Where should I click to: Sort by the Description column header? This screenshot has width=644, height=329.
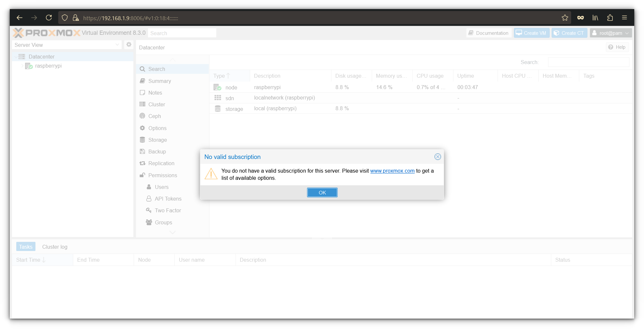[290, 76]
